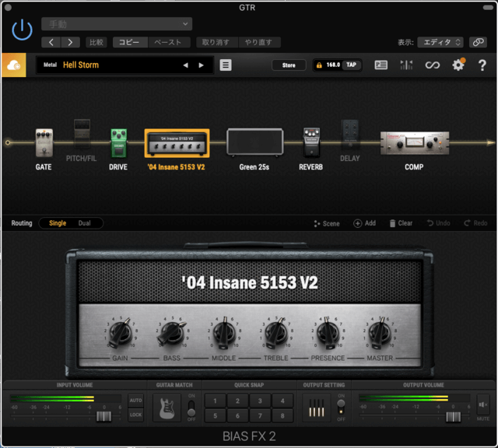Click the TAP tempo button
Image resolution: width=498 pixels, height=448 pixels.
point(351,65)
